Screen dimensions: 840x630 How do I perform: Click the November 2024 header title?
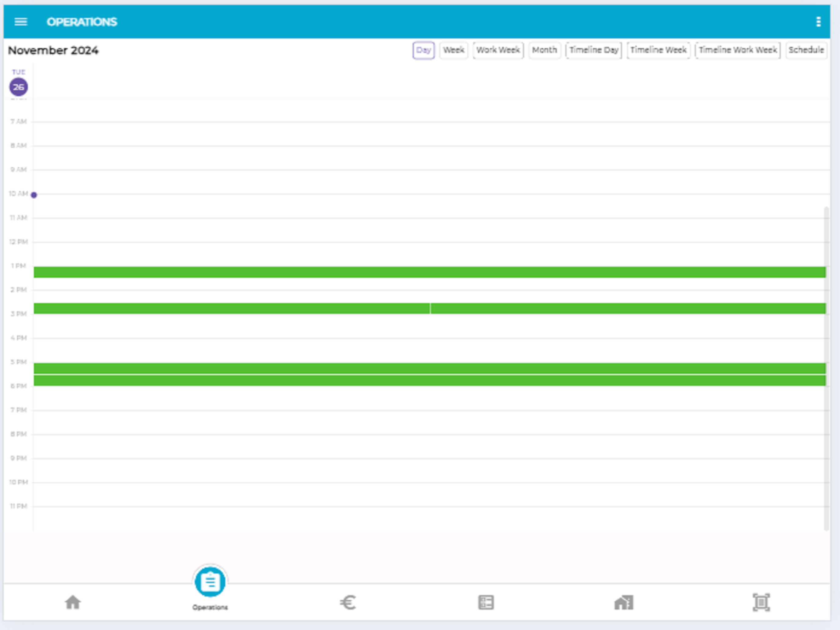pos(53,50)
